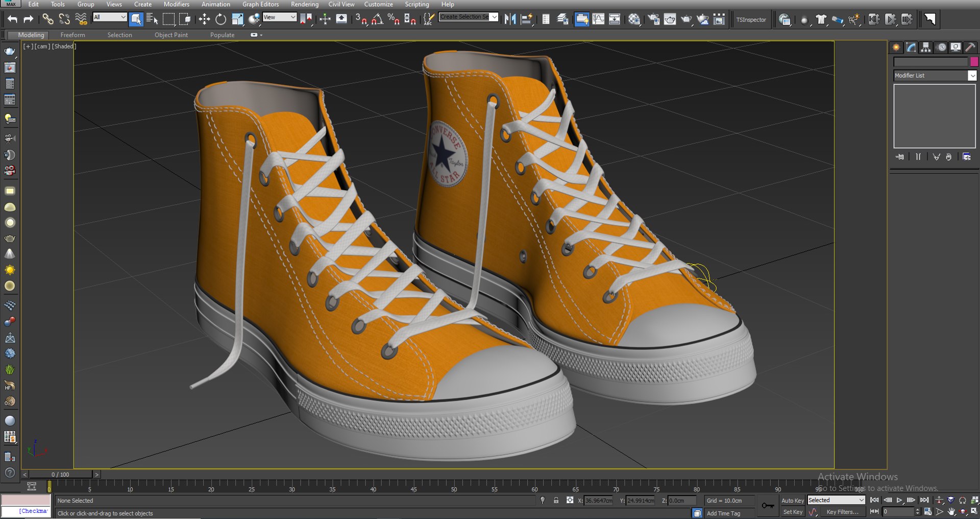Image resolution: width=980 pixels, height=519 pixels.
Task: Switch to the Object Paint ribbon tab
Action: [171, 35]
